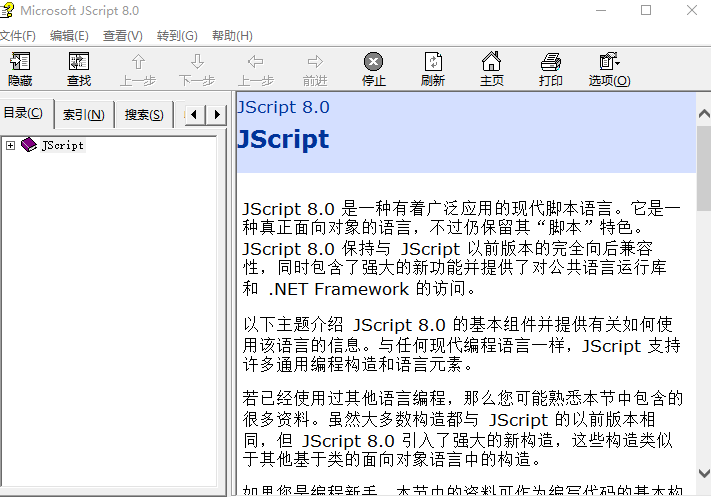
Task: Click the 刷新 (Refresh) toolbar icon
Action: click(x=432, y=62)
